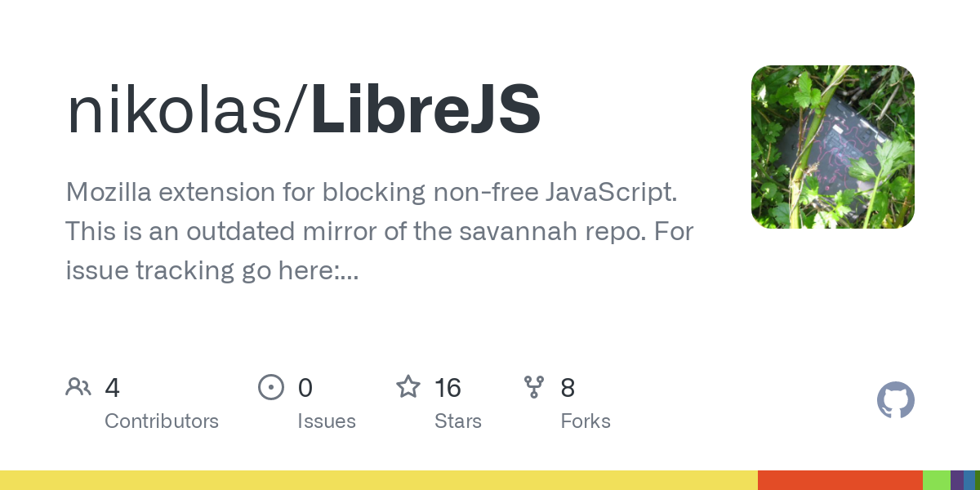Click the Forks branch icon
The image size is (980, 490).
click(534, 387)
